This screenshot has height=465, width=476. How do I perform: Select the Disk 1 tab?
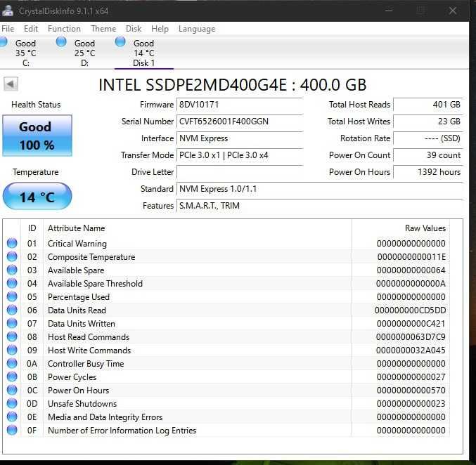click(x=144, y=53)
